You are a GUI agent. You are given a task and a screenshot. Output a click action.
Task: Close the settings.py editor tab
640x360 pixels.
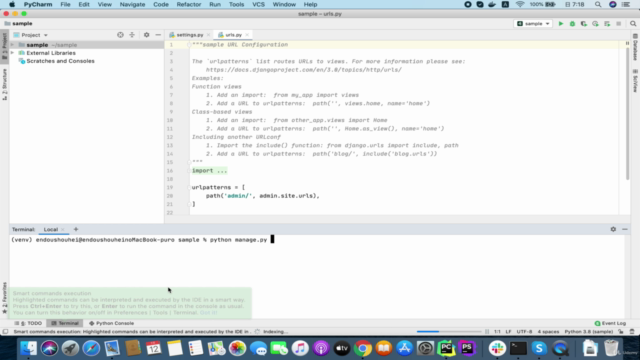[x=208, y=35]
